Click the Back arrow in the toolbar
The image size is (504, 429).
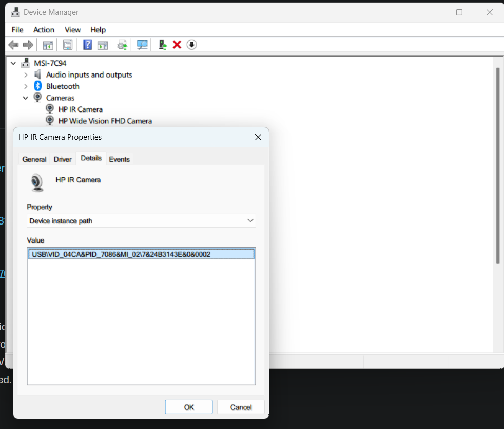click(13, 45)
